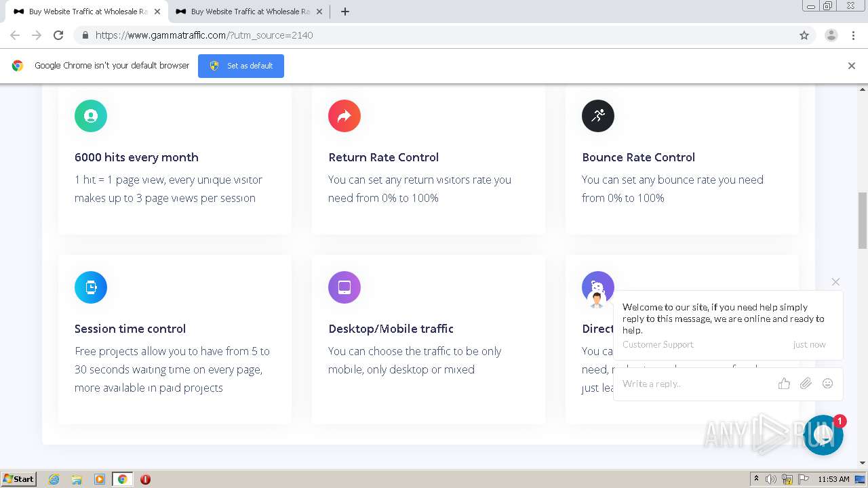Screen dimensions: 868x488
Task: Click the thumbs up icon in chat reply box
Action: click(784, 384)
